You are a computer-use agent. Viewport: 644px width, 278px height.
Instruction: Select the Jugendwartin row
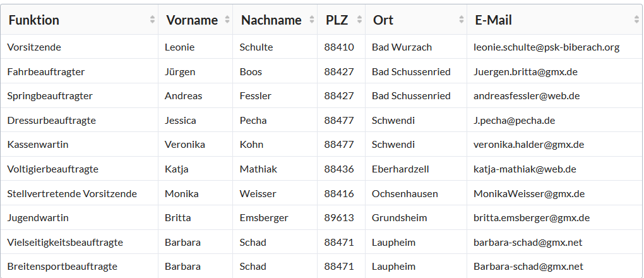(x=321, y=218)
